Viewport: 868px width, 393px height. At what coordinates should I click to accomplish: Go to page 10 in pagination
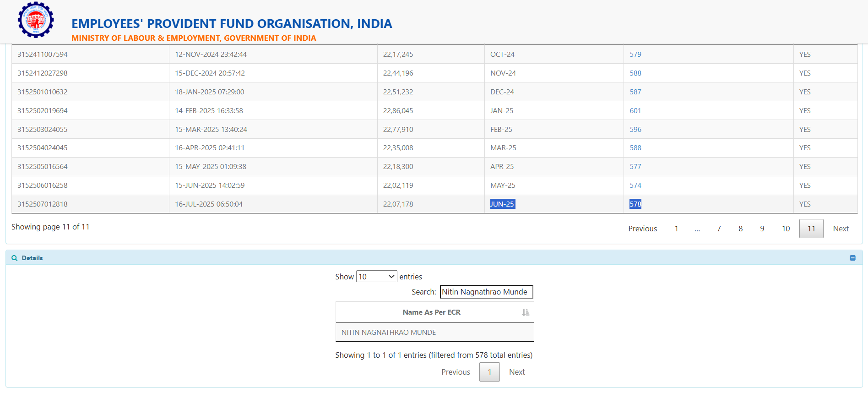(x=786, y=229)
